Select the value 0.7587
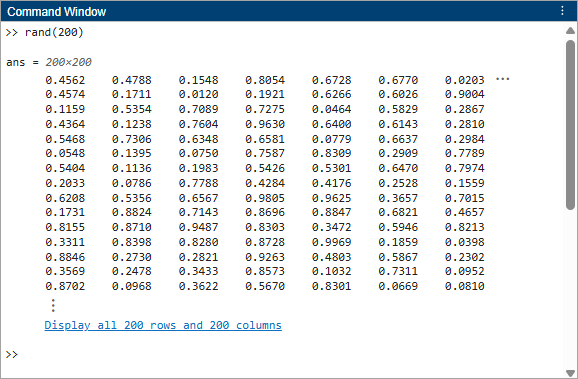The image size is (578, 379). point(265,153)
